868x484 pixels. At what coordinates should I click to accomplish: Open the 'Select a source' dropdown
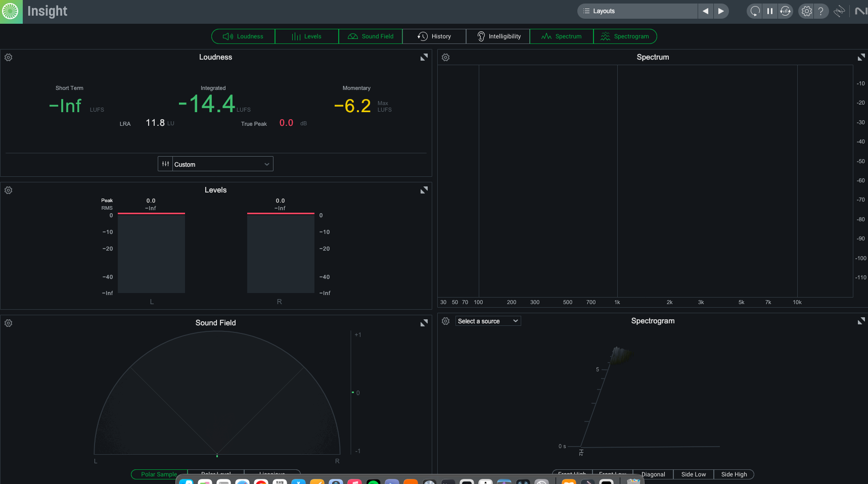488,321
